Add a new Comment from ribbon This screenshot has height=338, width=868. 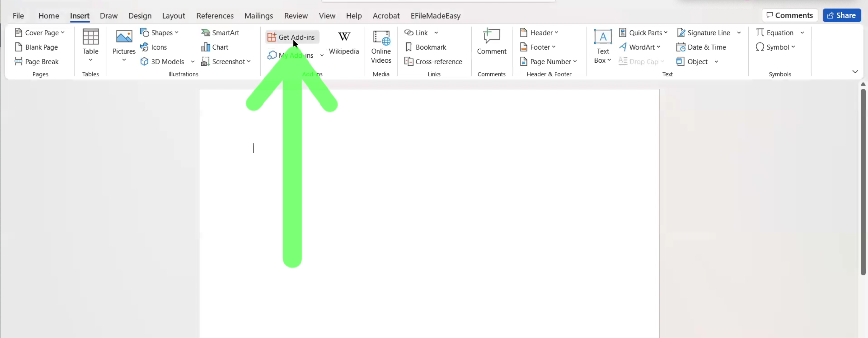coord(491,41)
